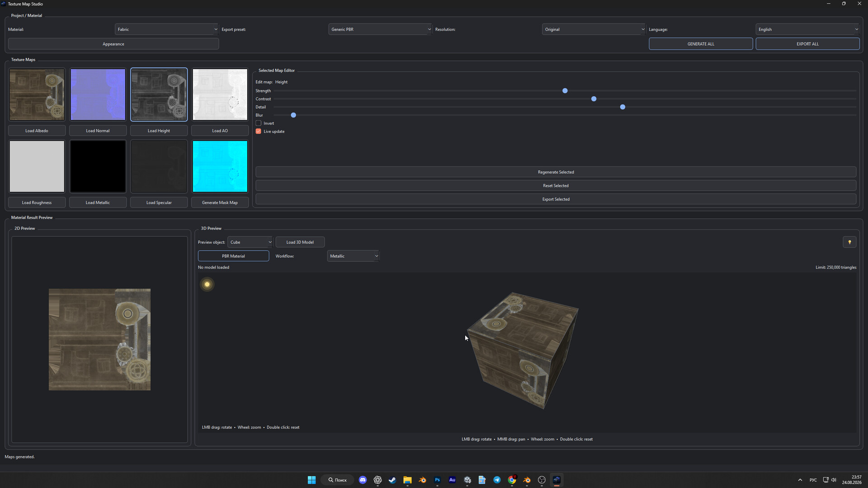This screenshot has width=868, height=488.
Task: Change the Preview object dropdown from Cube
Action: point(250,242)
